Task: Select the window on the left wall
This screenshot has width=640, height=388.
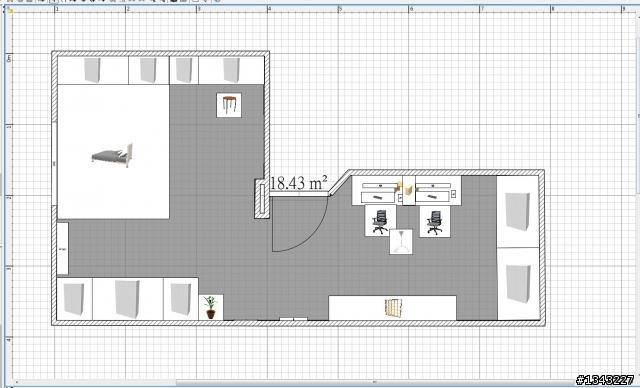Action: coord(54,164)
